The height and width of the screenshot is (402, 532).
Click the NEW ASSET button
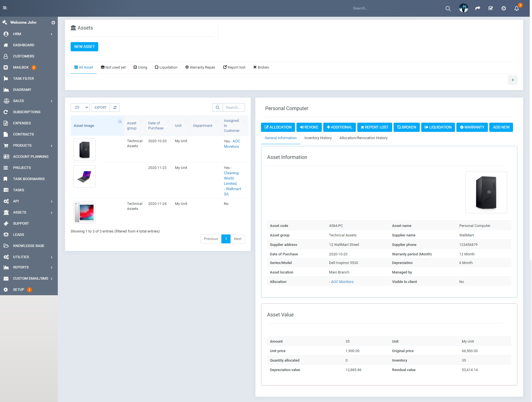(84, 47)
